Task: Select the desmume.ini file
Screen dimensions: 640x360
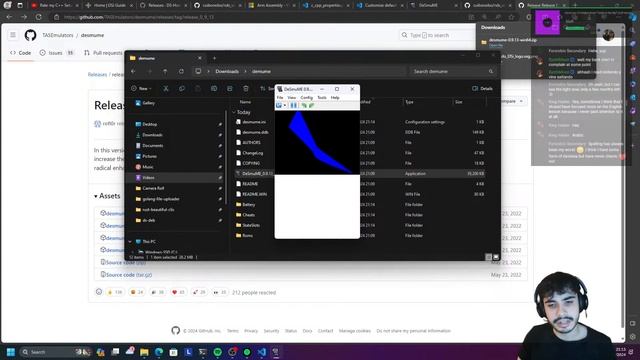Action: (253, 122)
